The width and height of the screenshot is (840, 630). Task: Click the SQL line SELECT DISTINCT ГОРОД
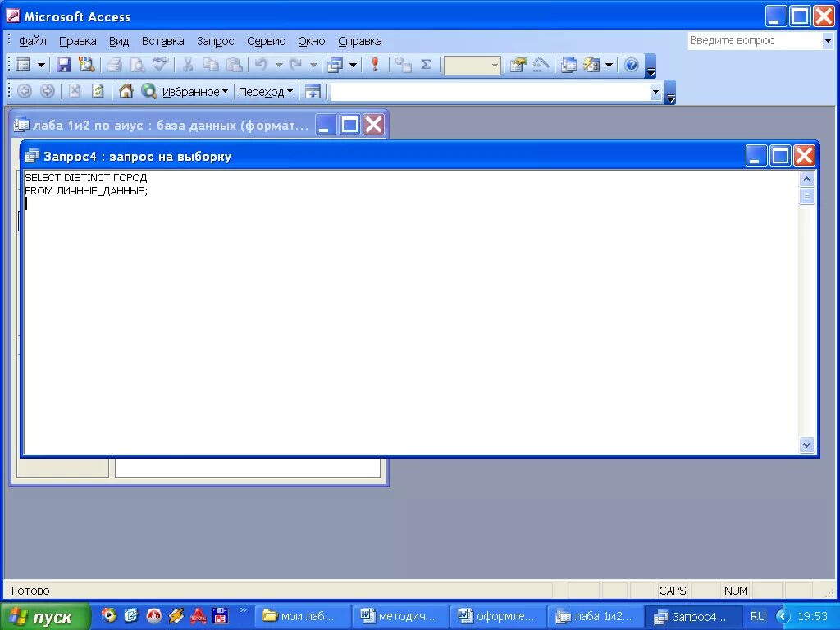click(x=85, y=178)
